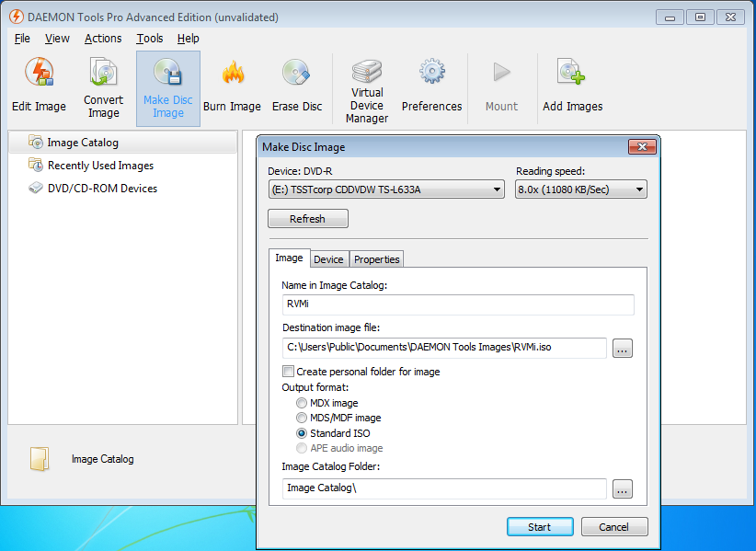This screenshot has width=756, height=551.
Task: Select MDS/MDF image output format
Action: pos(302,418)
